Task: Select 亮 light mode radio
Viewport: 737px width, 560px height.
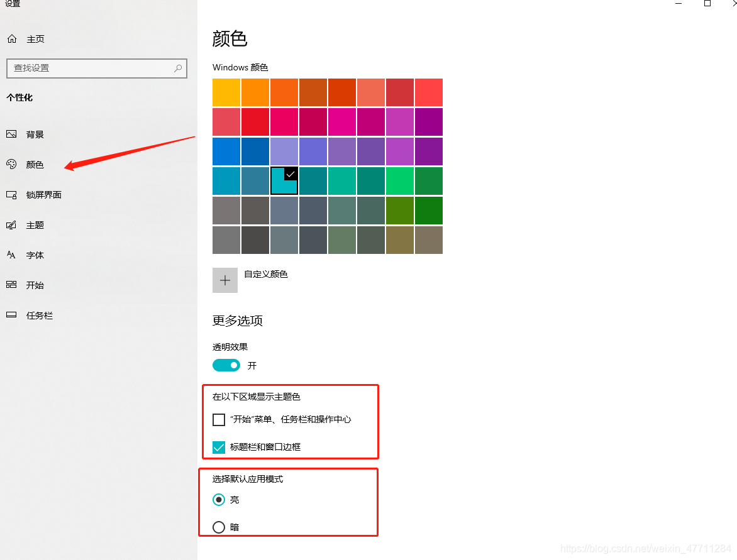Action: 219,500
